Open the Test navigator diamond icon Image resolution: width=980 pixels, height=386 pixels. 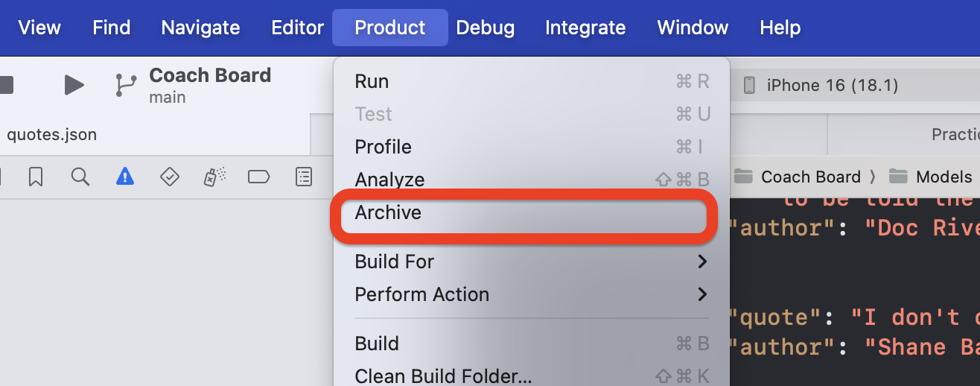(x=170, y=177)
